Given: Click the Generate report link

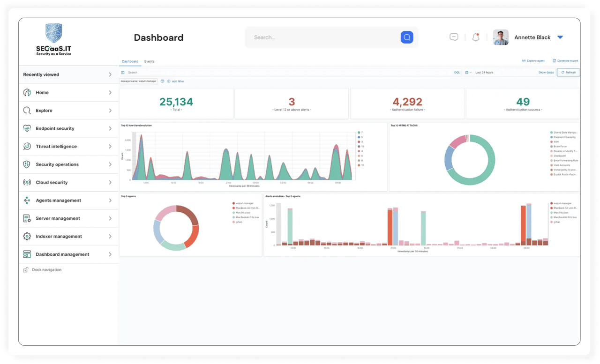Looking at the screenshot, I should pyautogui.click(x=565, y=61).
